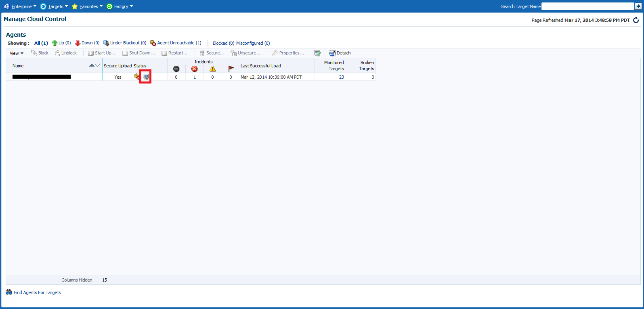
Task: Sort Name column ascending with up arrow
Action: pyautogui.click(x=92, y=65)
